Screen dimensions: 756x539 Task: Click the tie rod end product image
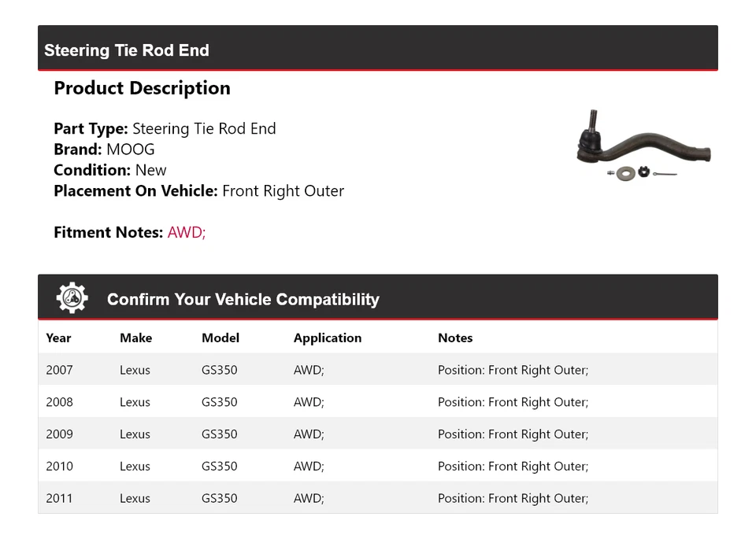coord(643,146)
